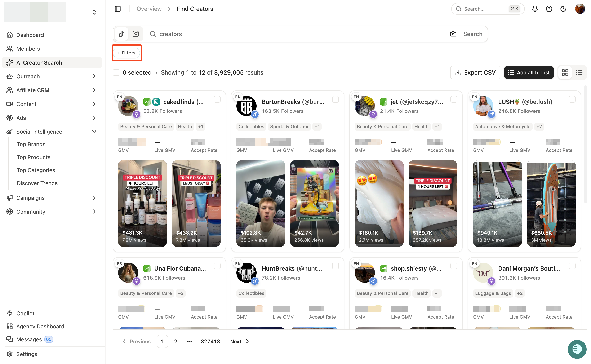Click Add all to List button
The height and width of the screenshot is (364, 591).
(529, 72)
